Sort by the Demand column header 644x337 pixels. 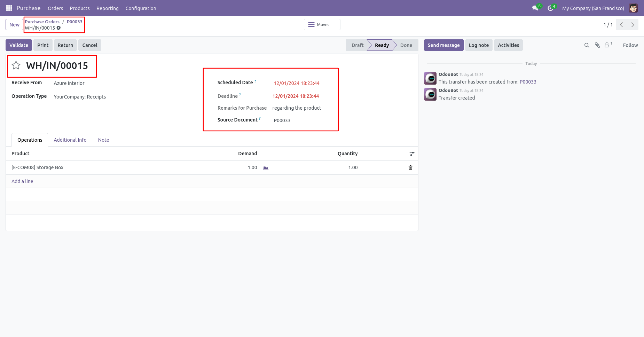tap(248, 154)
